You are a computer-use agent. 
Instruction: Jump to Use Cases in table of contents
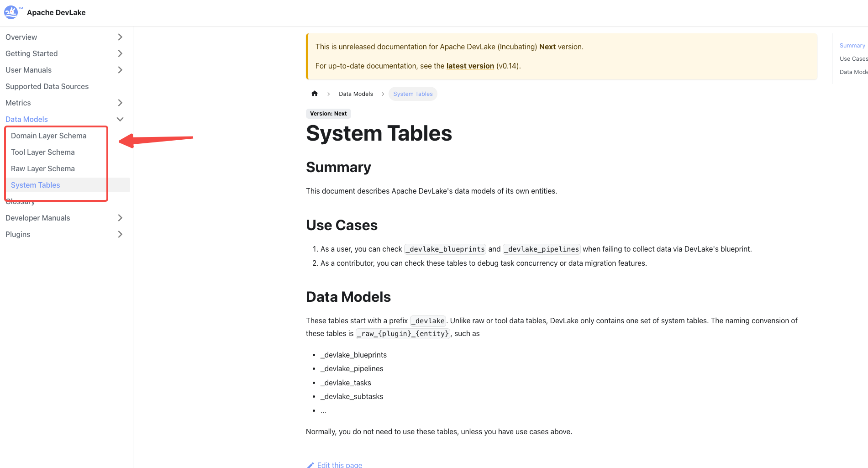pos(853,58)
